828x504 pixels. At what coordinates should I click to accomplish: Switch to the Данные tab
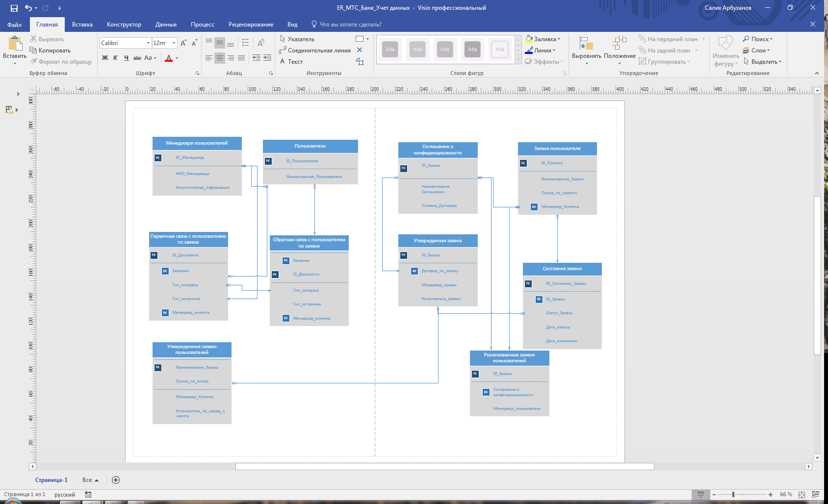166,25
